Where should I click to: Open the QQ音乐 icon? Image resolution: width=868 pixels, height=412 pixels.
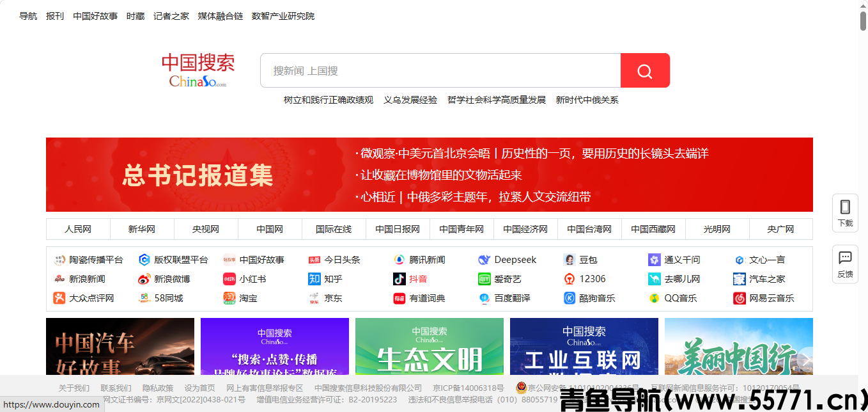coord(655,298)
